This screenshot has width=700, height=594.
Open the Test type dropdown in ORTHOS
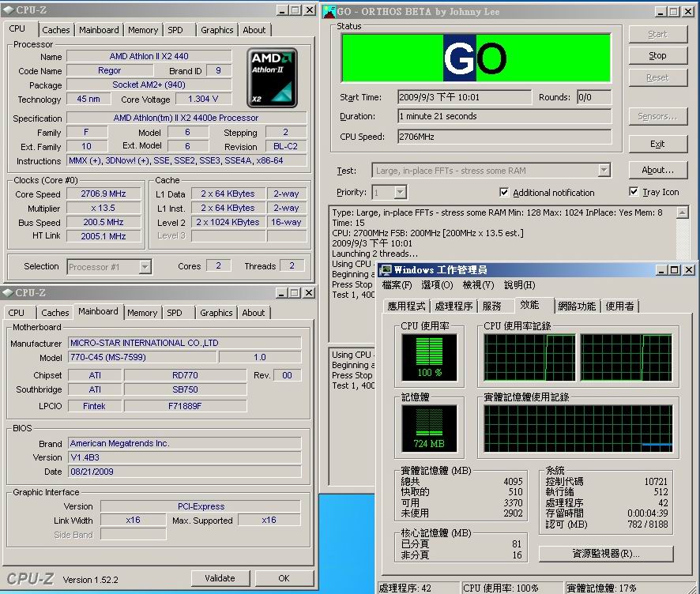pyautogui.click(x=604, y=170)
